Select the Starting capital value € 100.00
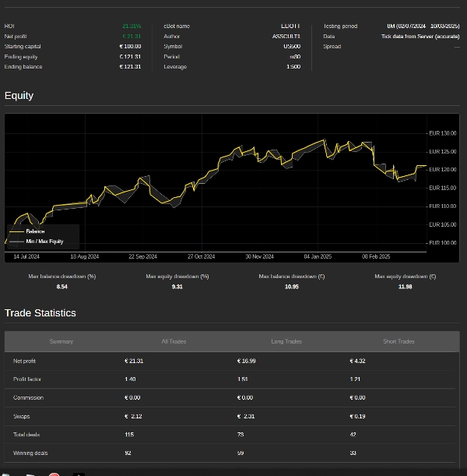Image resolution: width=467 pixels, height=476 pixels. (x=130, y=47)
